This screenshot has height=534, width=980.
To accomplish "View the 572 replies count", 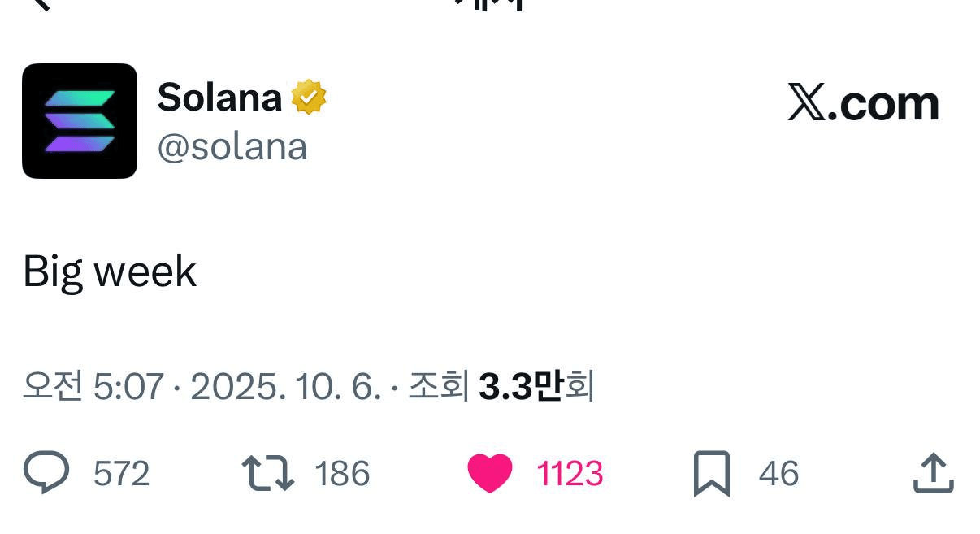I will click(122, 473).
